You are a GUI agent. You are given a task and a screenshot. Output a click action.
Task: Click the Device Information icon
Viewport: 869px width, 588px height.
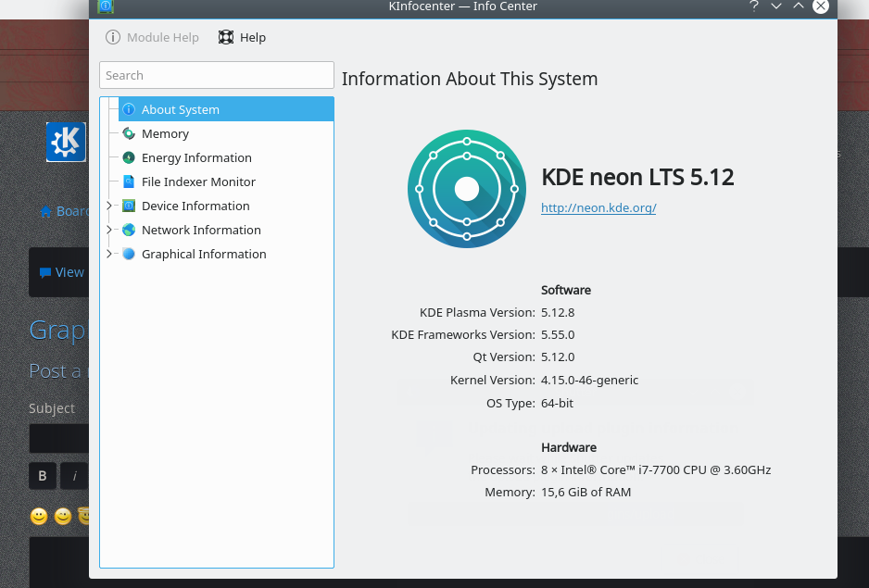click(x=129, y=206)
